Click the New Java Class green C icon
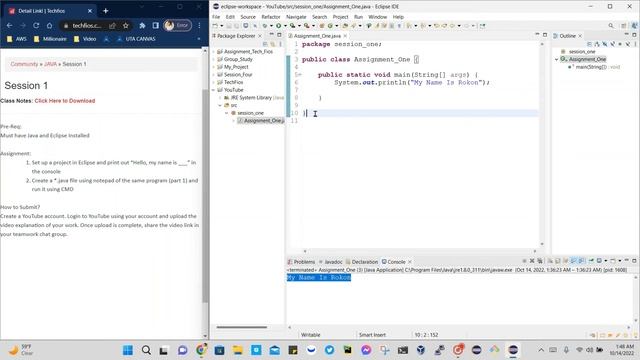The image size is (640, 360). tap(330, 26)
